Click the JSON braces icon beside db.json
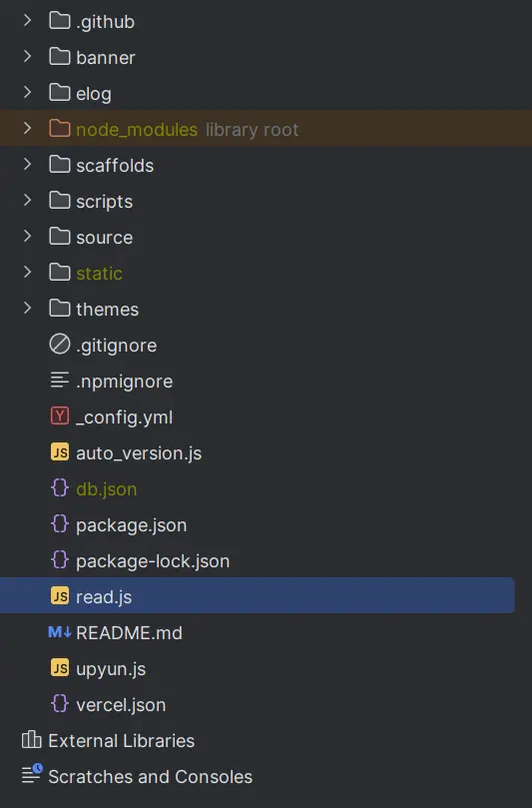This screenshot has height=808, width=532. click(60, 488)
